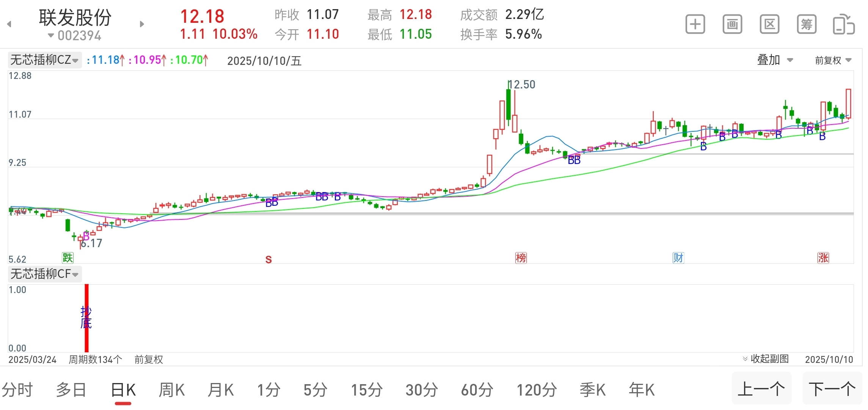
Task: Expand the 无芯插柳CF sub-indicator dropdown
Action: [x=44, y=274]
